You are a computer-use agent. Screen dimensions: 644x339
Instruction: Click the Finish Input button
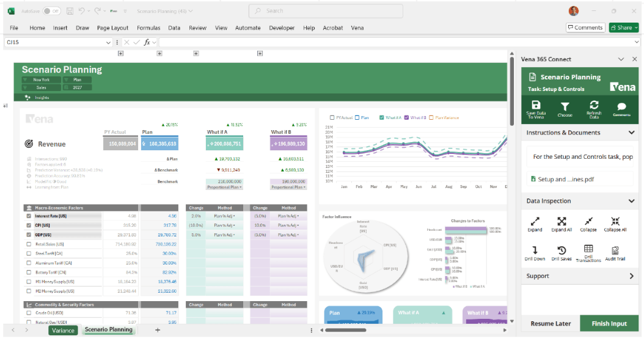click(609, 323)
